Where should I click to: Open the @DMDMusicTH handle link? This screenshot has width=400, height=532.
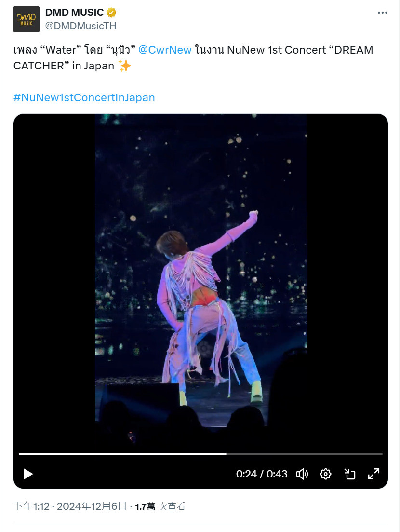click(x=80, y=26)
